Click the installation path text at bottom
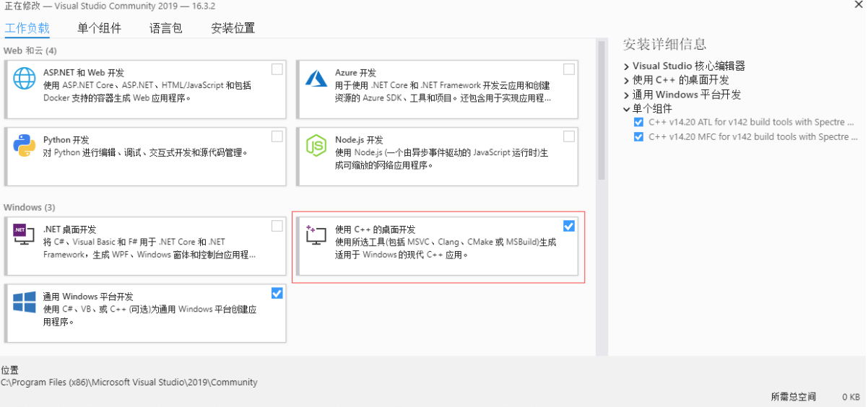Image resolution: width=868 pixels, height=407 pixels. (129, 382)
